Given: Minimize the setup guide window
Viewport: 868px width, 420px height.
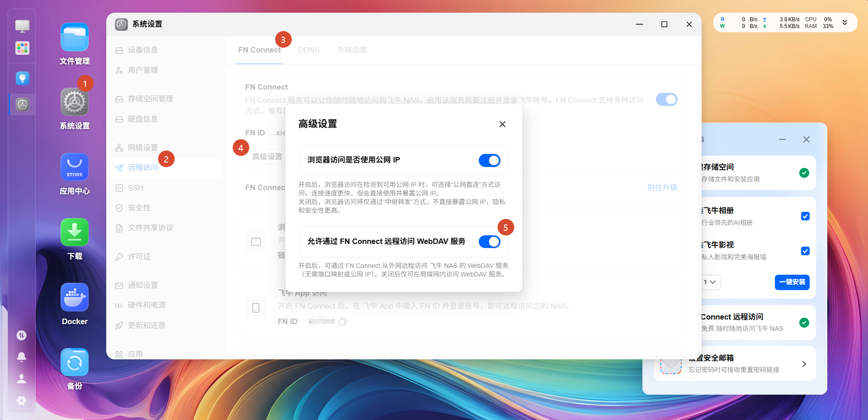Looking at the screenshot, I should pyautogui.click(x=782, y=139).
